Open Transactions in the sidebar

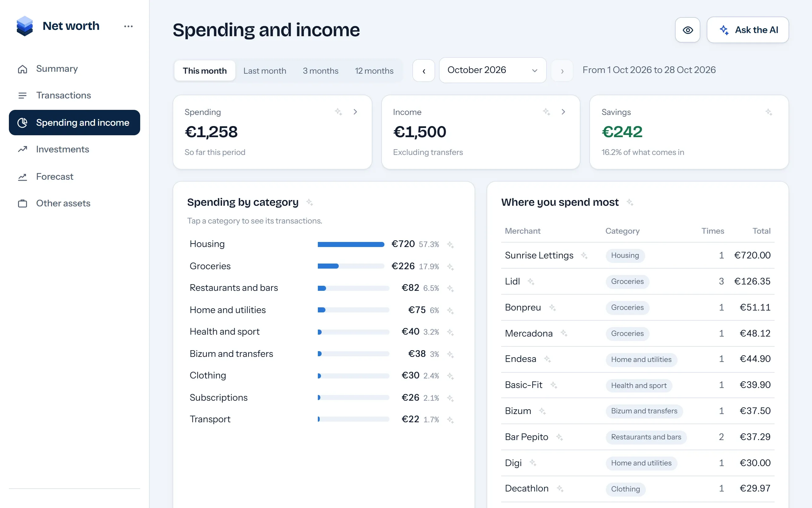(75, 96)
